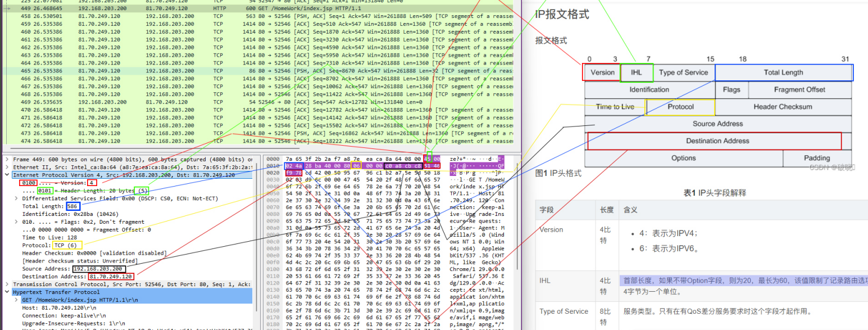Click the 4：表示为IPV4 bullet
The height and width of the screenshot is (330, 868).
coord(668,233)
